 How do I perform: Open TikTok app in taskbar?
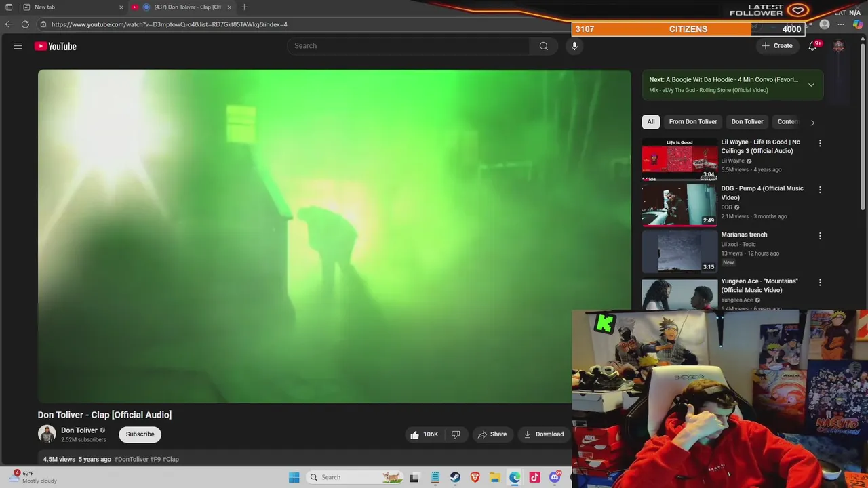pyautogui.click(x=535, y=477)
